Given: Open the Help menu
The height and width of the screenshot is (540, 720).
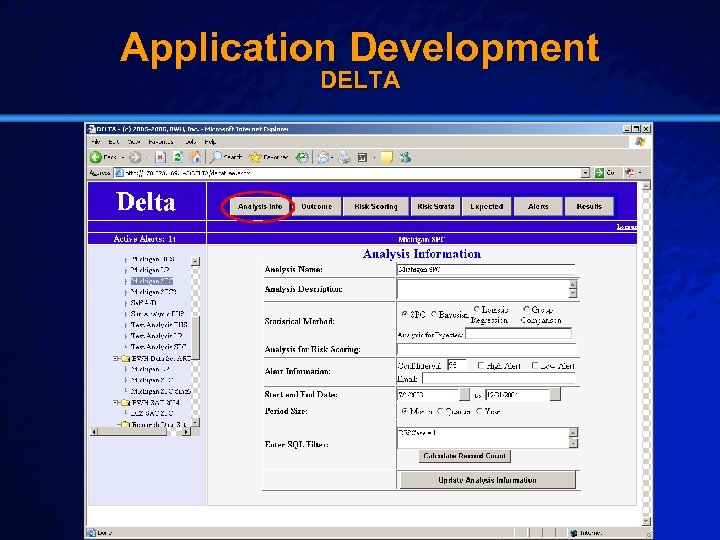Looking at the screenshot, I should click(x=210, y=142).
